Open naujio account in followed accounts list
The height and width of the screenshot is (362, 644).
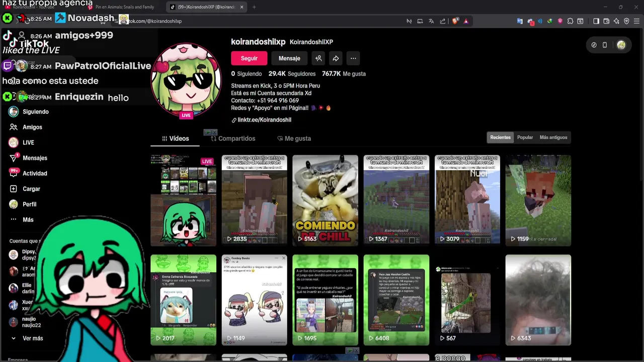pos(25,322)
